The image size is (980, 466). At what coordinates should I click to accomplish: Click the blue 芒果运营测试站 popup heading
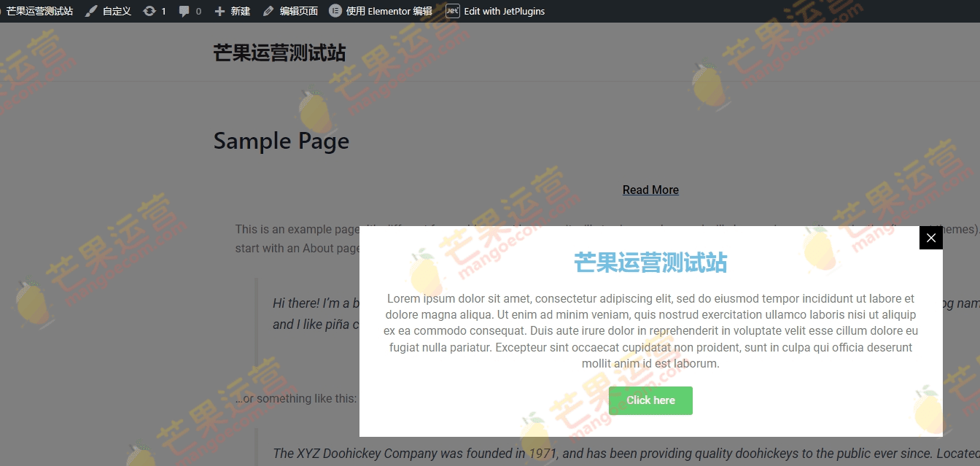tap(650, 263)
